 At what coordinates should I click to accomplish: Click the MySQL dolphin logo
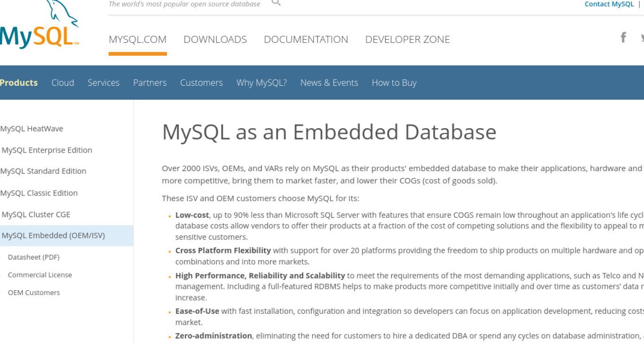(x=40, y=25)
